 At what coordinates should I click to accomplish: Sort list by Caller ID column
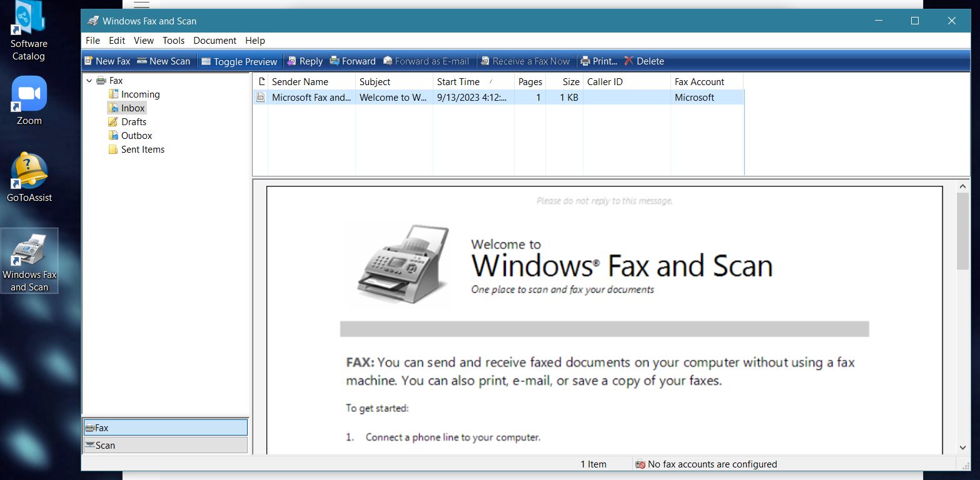tap(627, 82)
